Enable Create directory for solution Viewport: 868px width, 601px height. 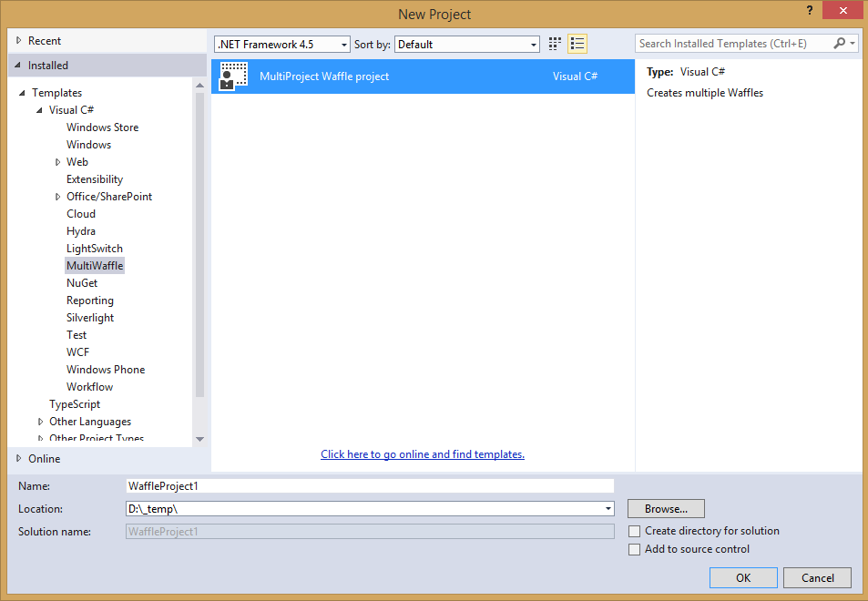[x=635, y=531]
